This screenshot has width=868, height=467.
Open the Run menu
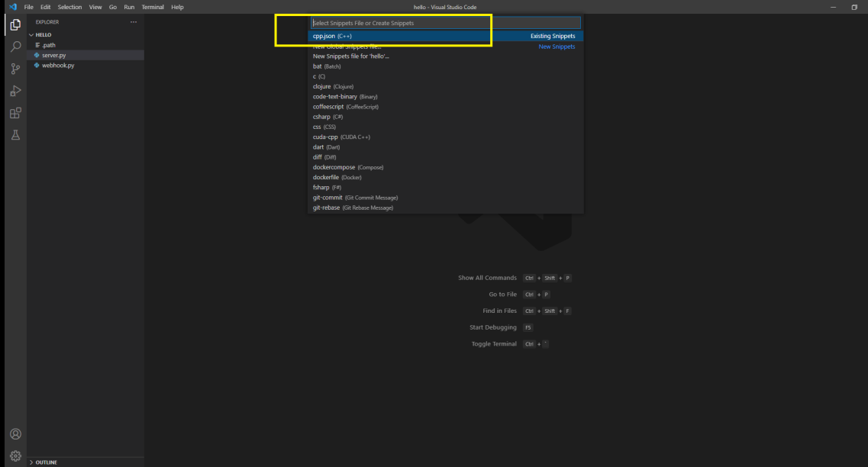point(128,7)
